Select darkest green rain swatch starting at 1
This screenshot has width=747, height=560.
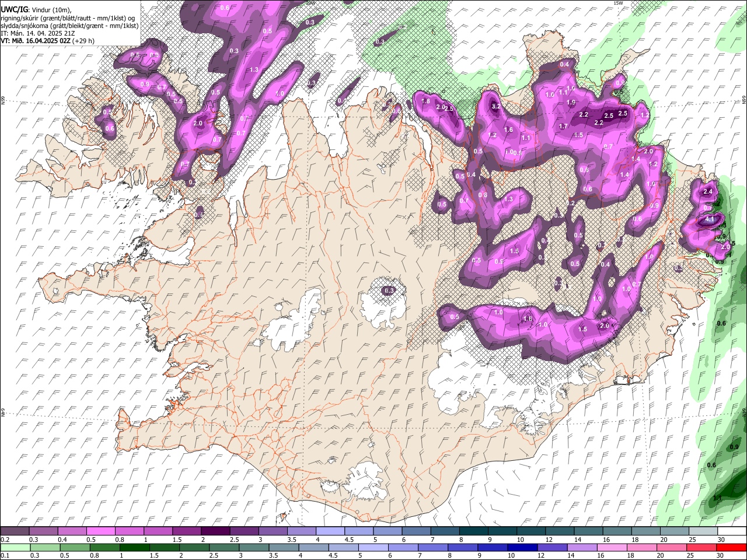pyautogui.click(x=134, y=547)
